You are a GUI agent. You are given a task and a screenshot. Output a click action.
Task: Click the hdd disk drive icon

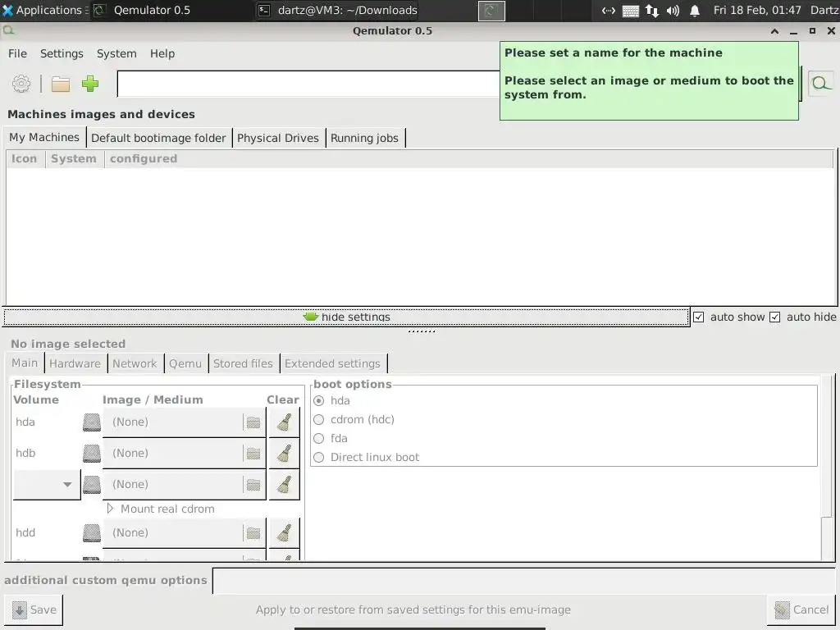click(92, 532)
